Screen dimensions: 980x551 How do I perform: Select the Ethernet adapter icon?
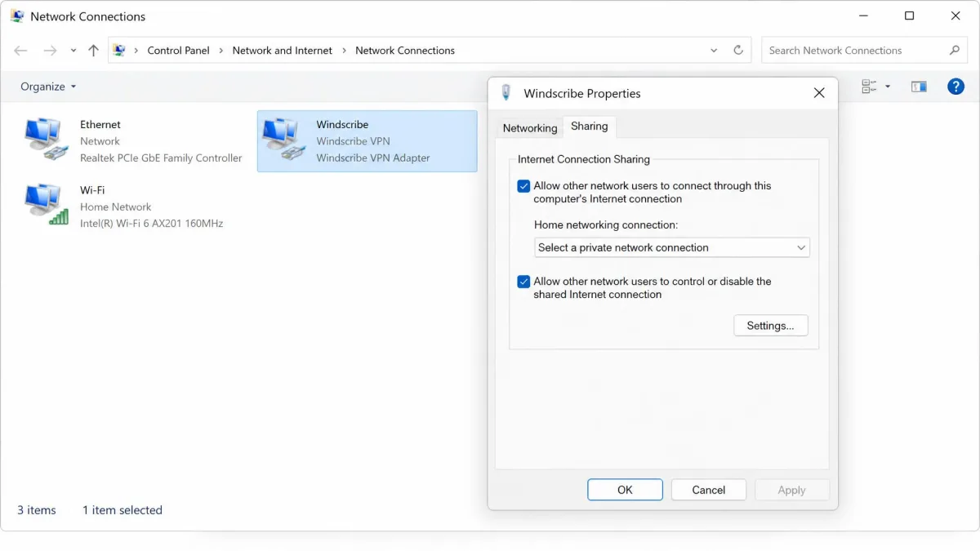(x=47, y=139)
